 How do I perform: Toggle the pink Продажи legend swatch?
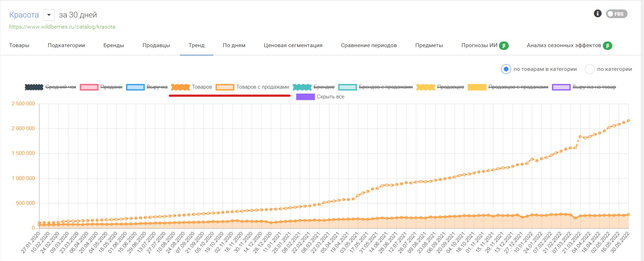pos(89,87)
